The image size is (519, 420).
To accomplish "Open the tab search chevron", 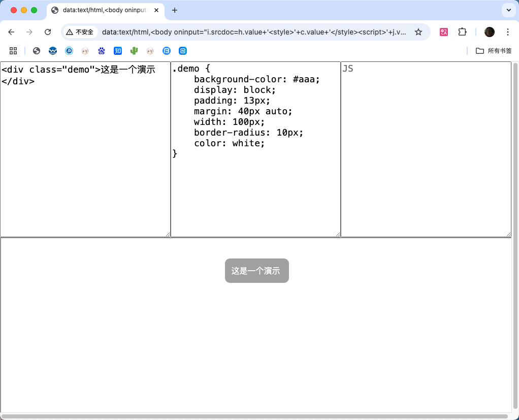I will click(509, 10).
